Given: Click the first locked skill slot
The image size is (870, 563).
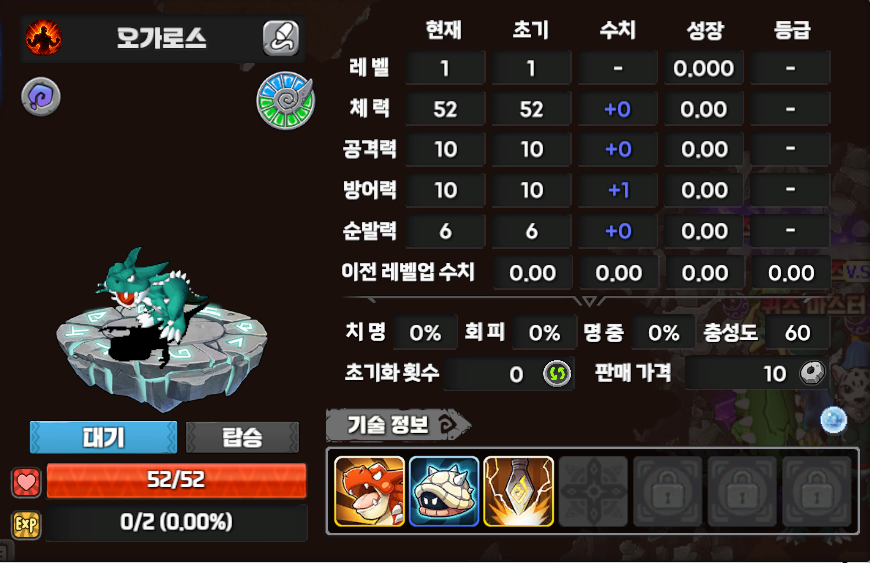Looking at the screenshot, I should 668,491.
